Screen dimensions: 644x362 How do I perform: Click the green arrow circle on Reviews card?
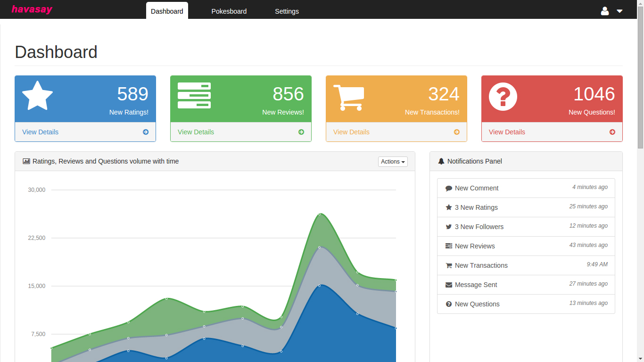[x=301, y=132]
